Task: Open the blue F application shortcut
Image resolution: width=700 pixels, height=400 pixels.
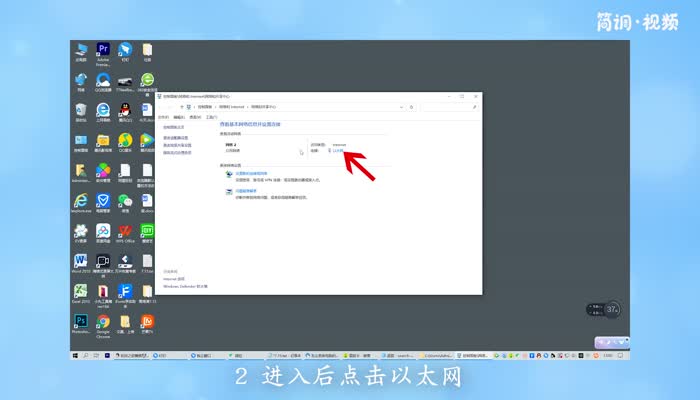Action: 125,296
